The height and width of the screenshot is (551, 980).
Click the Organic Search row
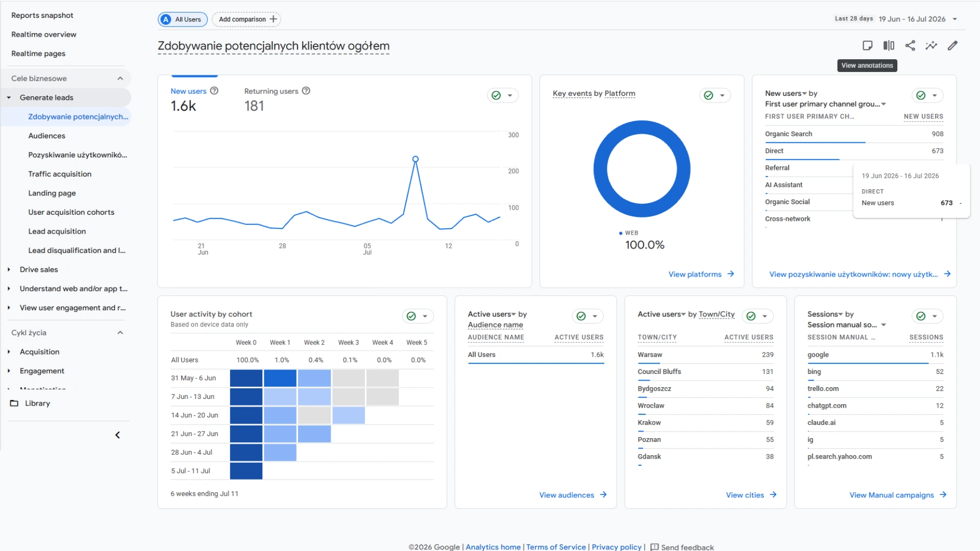click(854, 134)
